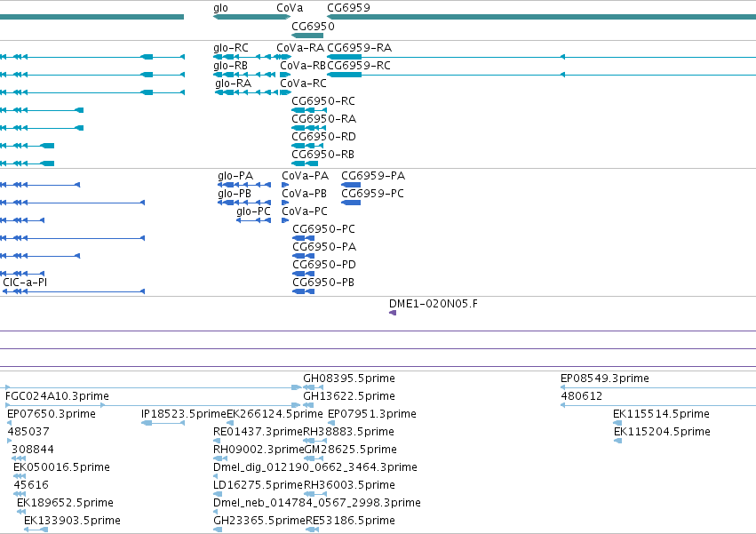Select EST label EK115514.5prime
This screenshot has width=756, height=534.
pyautogui.click(x=662, y=414)
